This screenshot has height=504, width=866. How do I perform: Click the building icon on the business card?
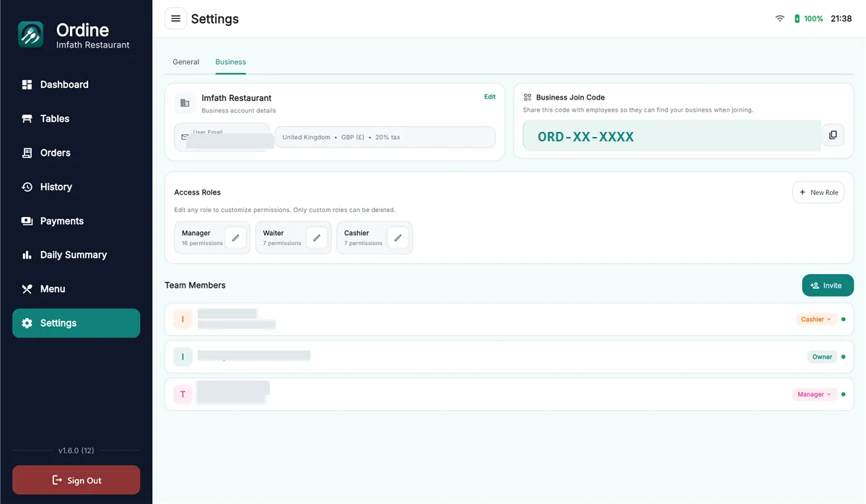click(x=185, y=103)
